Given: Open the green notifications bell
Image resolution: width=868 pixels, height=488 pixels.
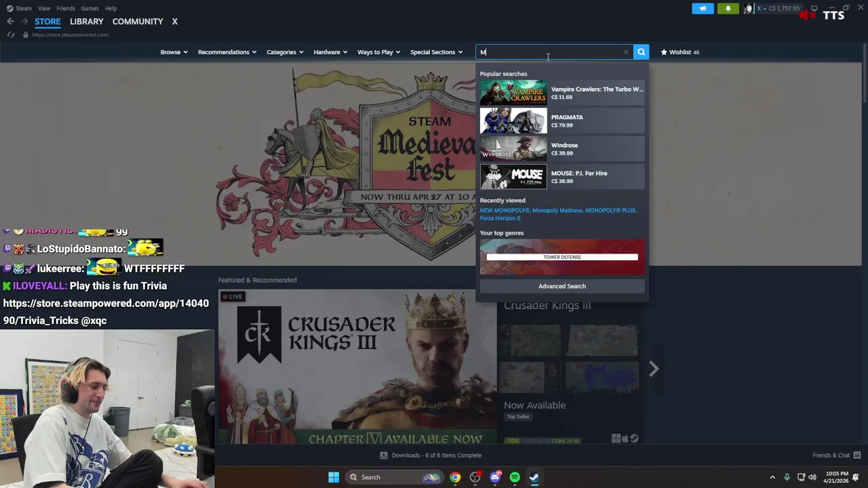Looking at the screenshot, I should (x=728, y=8).
